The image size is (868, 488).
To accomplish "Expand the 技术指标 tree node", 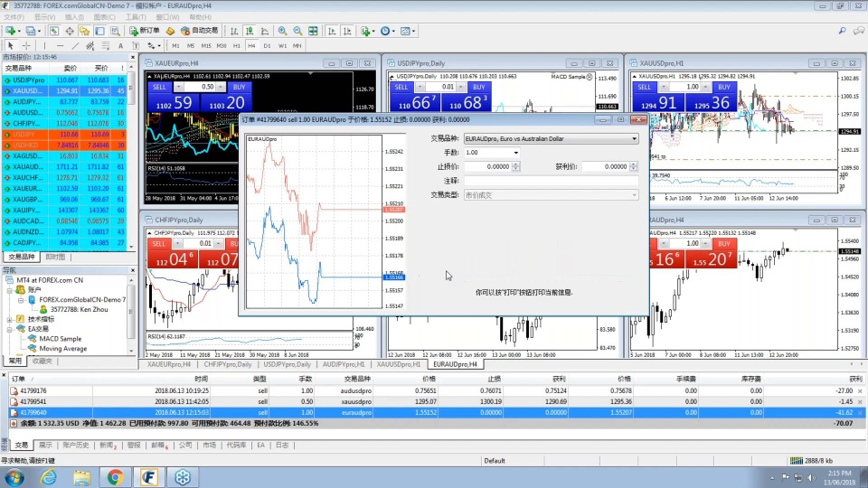I will (10, 319).
